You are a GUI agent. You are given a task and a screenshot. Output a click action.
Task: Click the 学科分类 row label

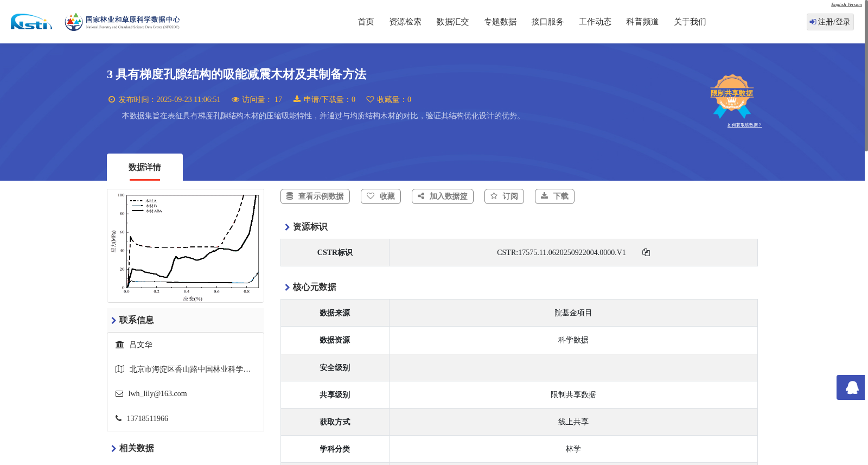(x=335, y=449)
